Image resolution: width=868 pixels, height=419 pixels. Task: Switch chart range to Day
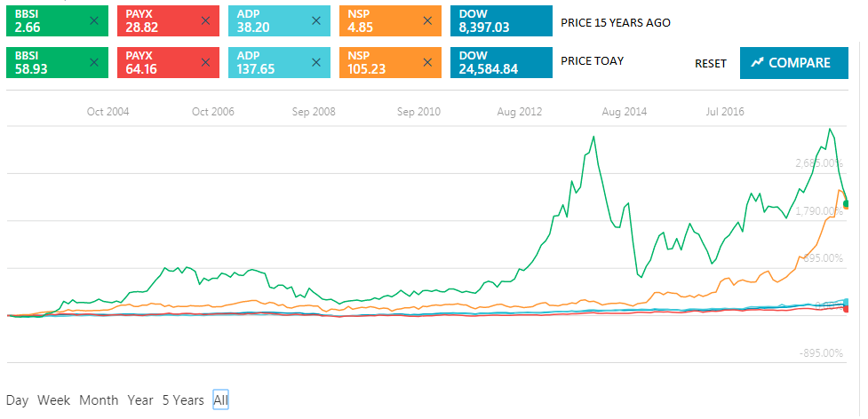coord(17,400)
